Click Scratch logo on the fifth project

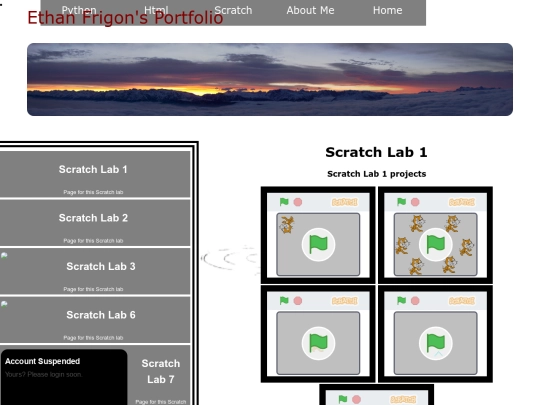coord(403,399)
